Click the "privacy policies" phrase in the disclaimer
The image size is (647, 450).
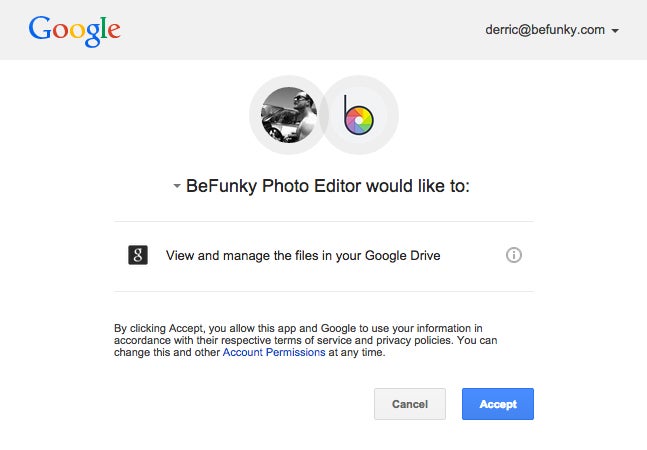pos(417,340)
